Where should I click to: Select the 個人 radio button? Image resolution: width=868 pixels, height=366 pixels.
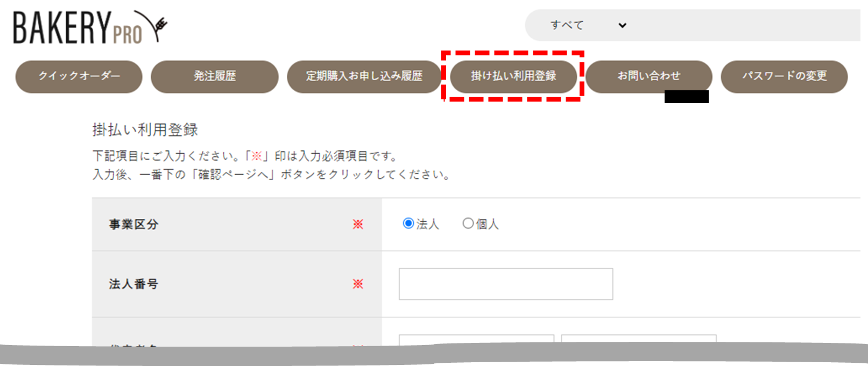[468, 224]
